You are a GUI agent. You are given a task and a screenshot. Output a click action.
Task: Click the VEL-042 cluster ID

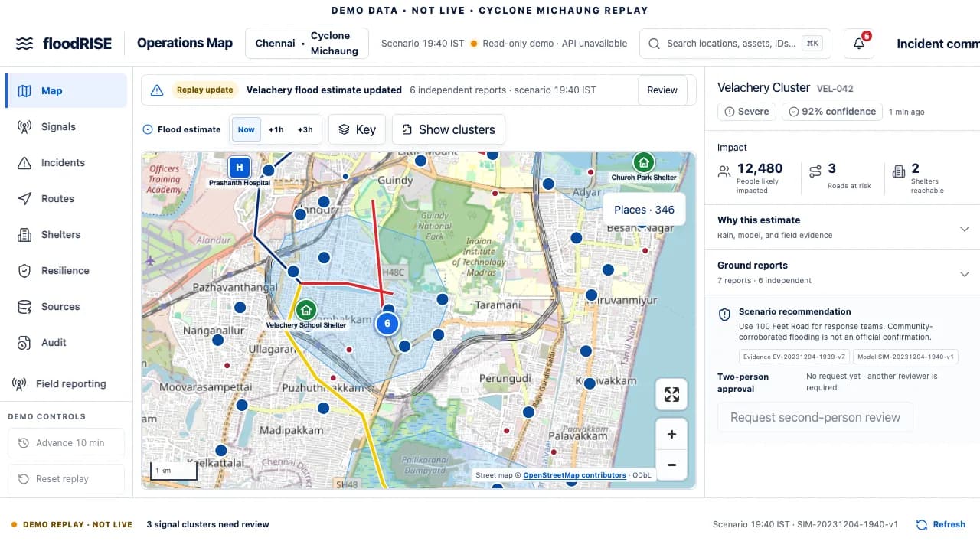pyautogui.click(x=835, y=89)
